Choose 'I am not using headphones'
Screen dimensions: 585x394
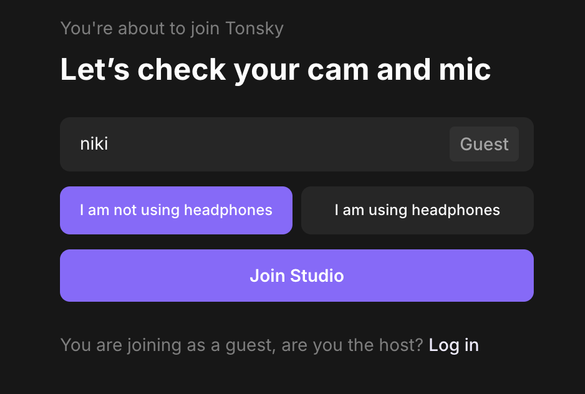[x=176, y=210]
